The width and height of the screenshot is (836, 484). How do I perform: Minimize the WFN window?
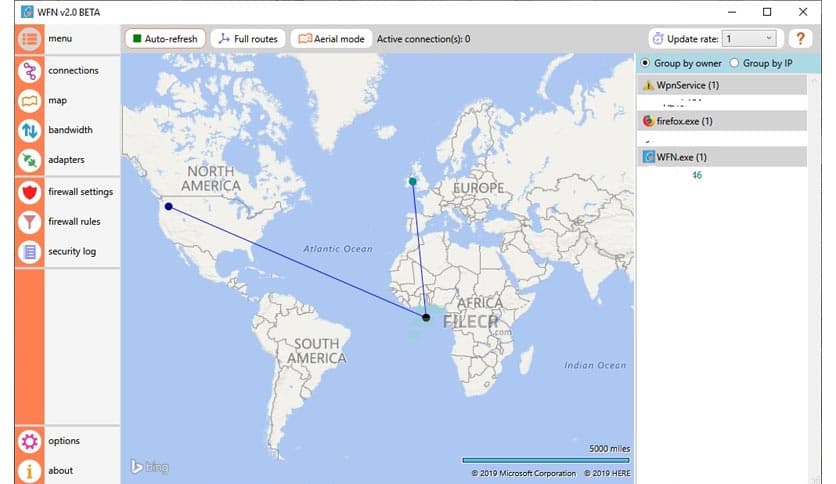pos(732,12)
